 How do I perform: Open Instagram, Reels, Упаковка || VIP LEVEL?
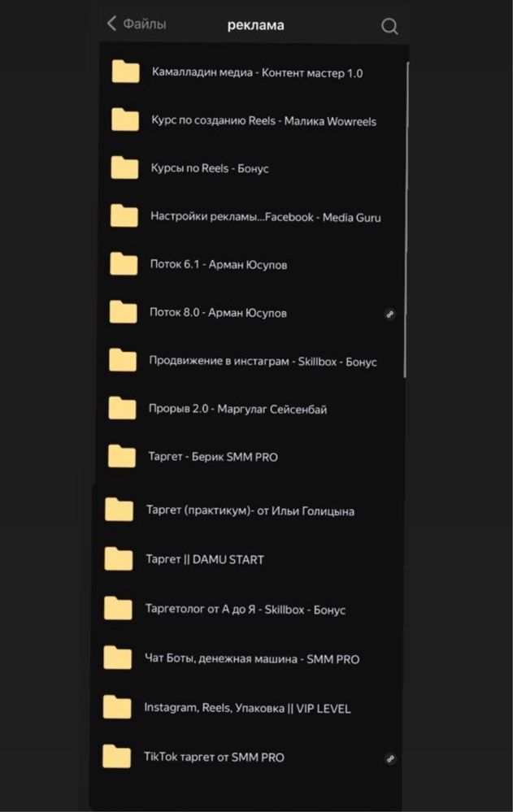tap(247, 708)
